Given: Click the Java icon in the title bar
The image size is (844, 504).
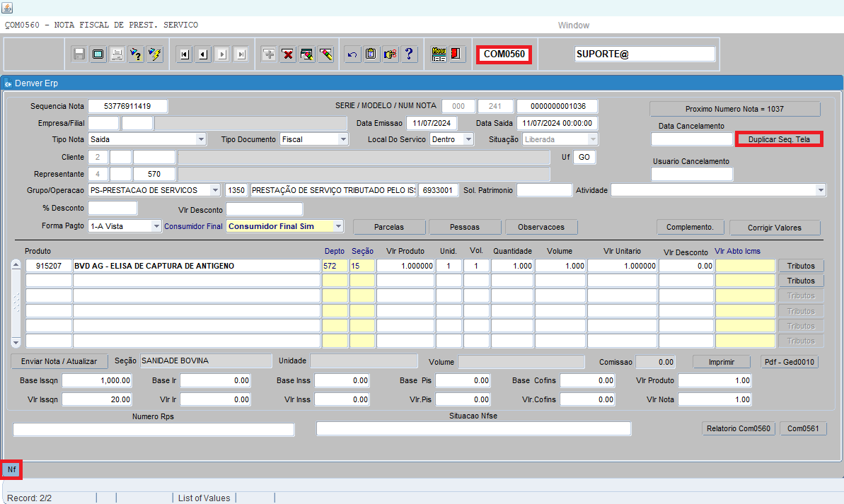Looking at the screenshot, I should (x=7, y=8).
